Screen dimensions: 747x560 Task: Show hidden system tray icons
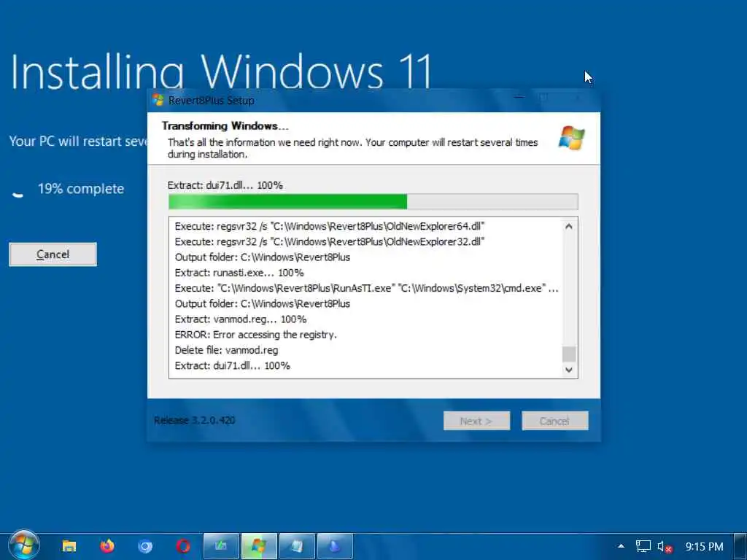coord(621,546)
